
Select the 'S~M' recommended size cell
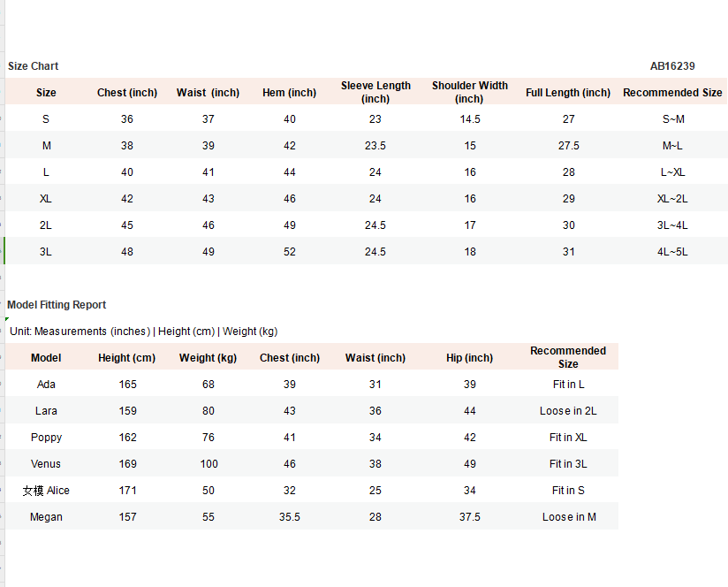click(672, 119)
